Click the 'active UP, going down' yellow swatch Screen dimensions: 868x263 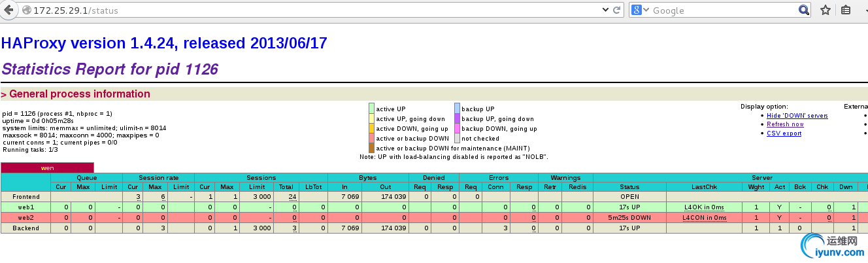coord(371,118)
